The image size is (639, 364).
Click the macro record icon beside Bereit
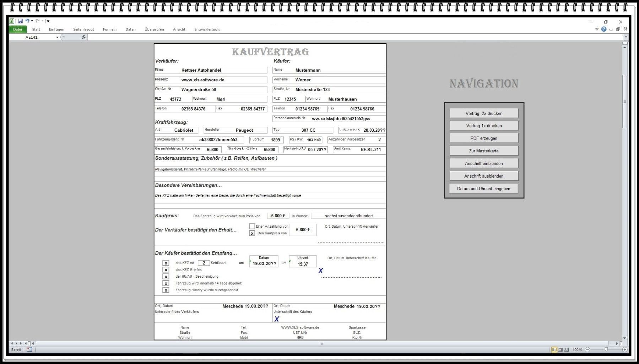click(x=29, y=350)
